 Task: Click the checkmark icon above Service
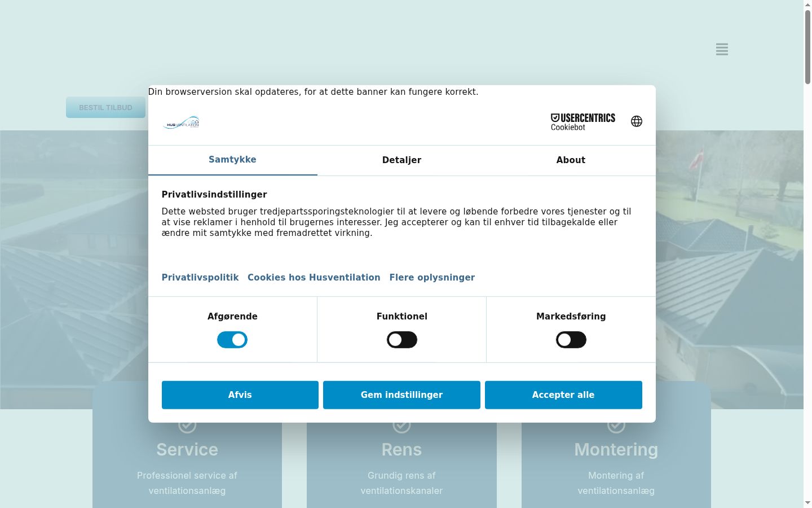click(x=187, y=425)
